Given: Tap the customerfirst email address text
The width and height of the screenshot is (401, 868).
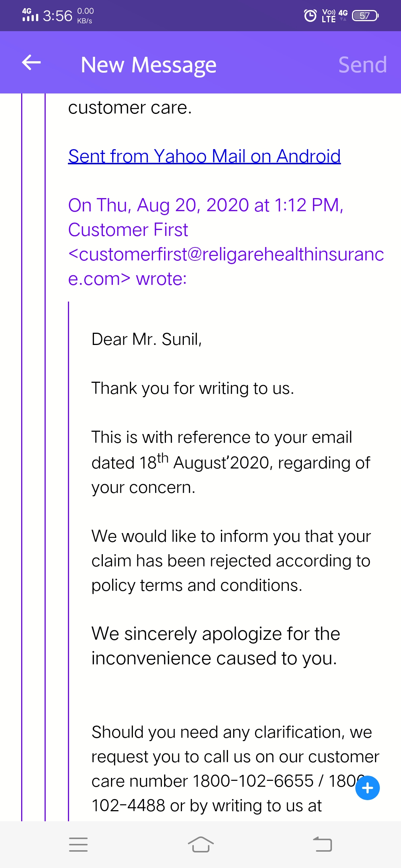Looking at the screenshot, I should tap(226, 254).
